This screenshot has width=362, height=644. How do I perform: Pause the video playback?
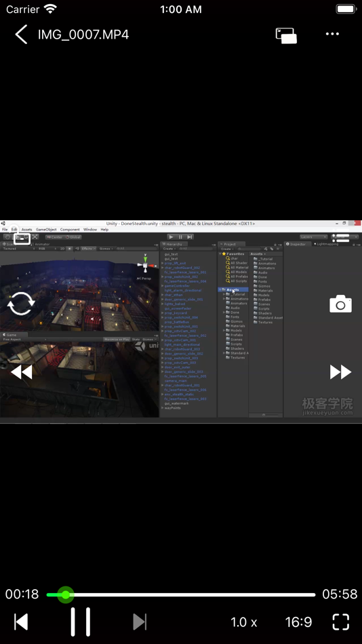click(x=81, y=622)
